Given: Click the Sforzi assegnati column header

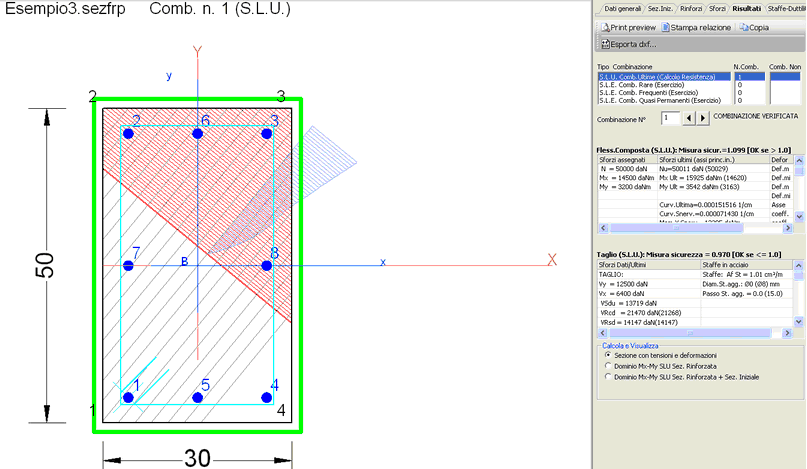Looking at the screenshot, I should click(627, 160).
